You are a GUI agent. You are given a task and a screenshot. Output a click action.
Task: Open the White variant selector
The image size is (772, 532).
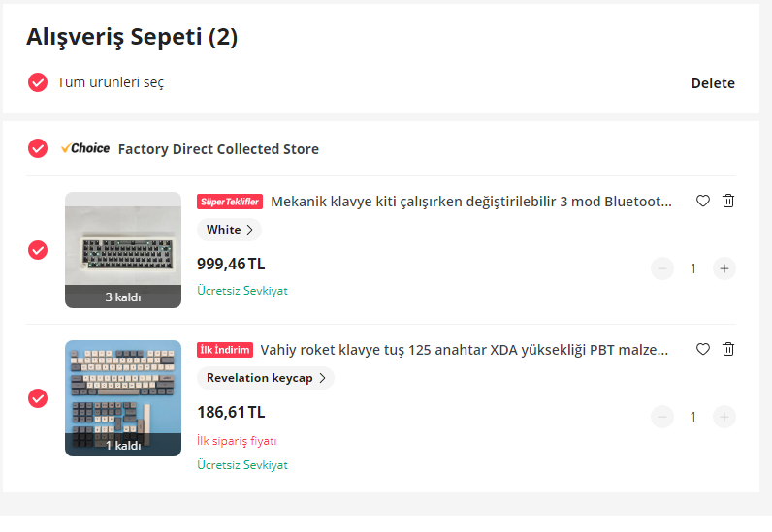pos(230,230)
